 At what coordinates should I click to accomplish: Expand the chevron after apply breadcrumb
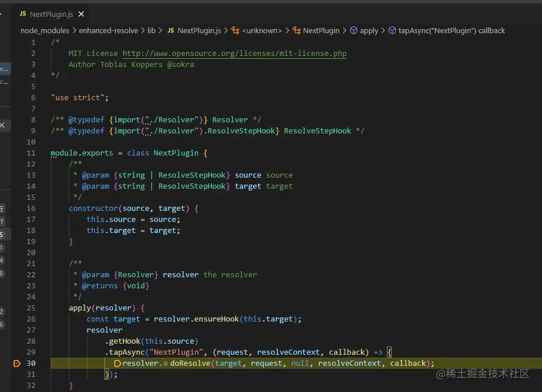coord(383,31)
